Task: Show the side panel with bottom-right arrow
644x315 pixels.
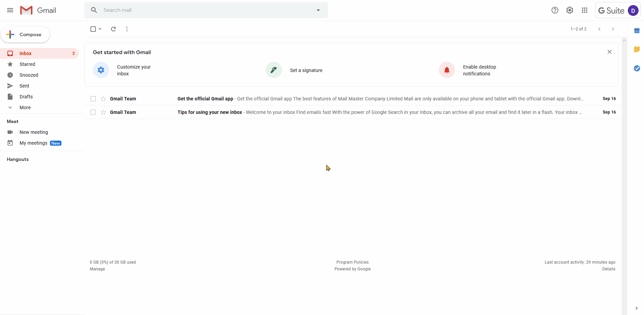Action: pos(637,308)
